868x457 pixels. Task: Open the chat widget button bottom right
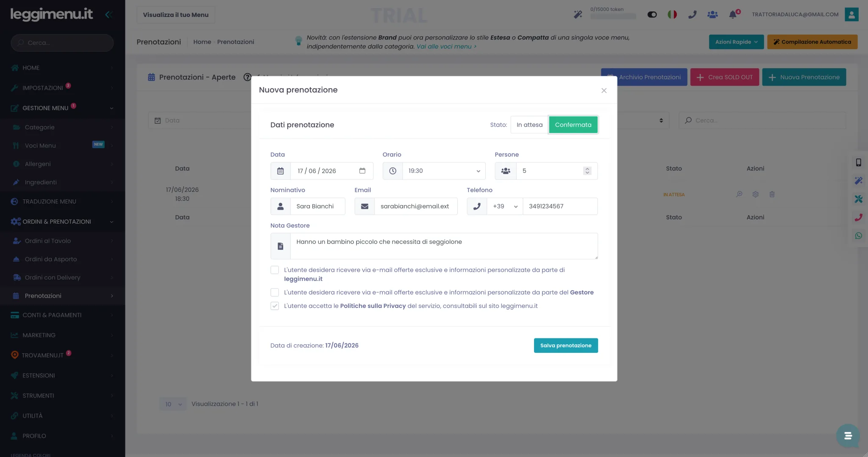[x=848, y=435]
